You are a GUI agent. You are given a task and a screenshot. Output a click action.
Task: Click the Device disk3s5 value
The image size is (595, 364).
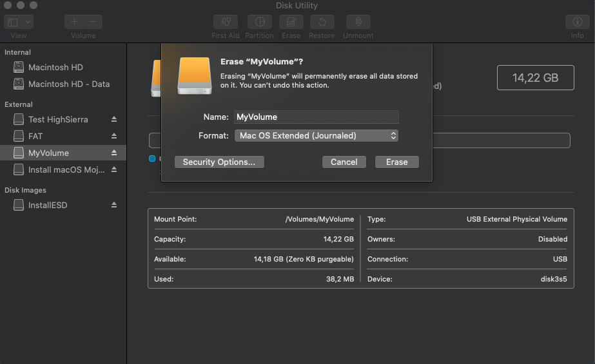point(554,279)
